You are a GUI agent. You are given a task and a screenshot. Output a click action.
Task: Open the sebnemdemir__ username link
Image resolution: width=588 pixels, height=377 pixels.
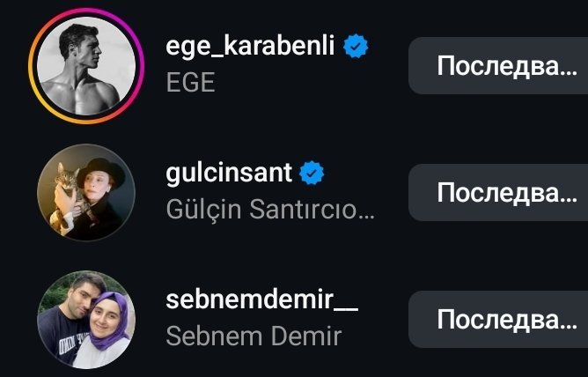[x=261, y=299]
